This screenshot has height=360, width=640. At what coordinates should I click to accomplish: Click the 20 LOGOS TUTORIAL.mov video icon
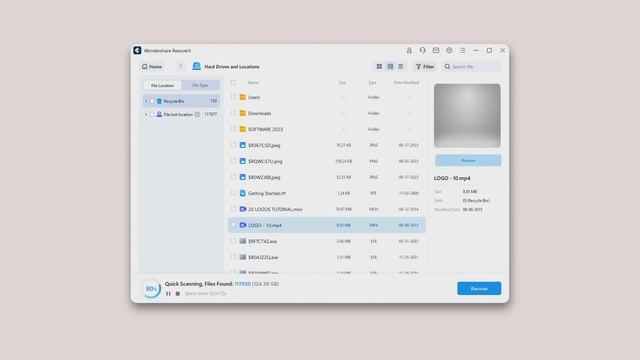click(242, 209)
